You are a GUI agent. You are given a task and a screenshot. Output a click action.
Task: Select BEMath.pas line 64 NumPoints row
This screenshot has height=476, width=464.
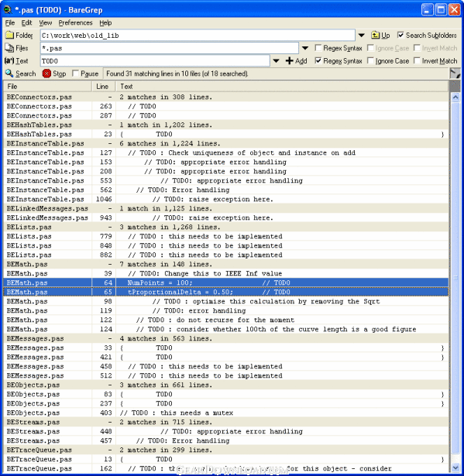[225, 283]
